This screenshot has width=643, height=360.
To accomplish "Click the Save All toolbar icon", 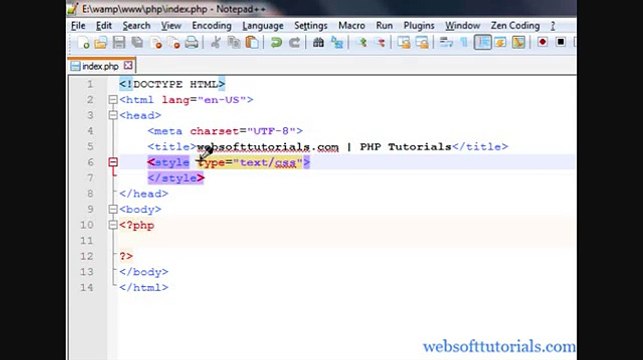I will pos(137,42).
